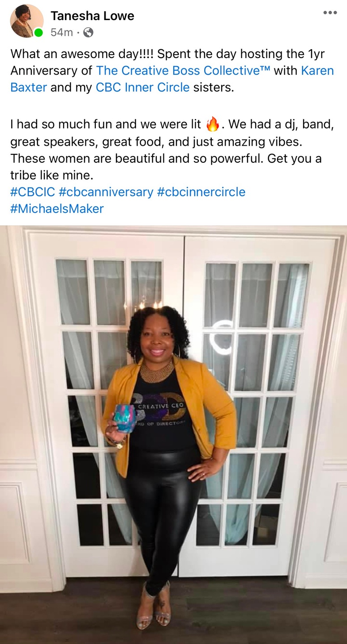347x644 pixels.
Task: Click the green online status dot
Action: (x=39, y=33)
